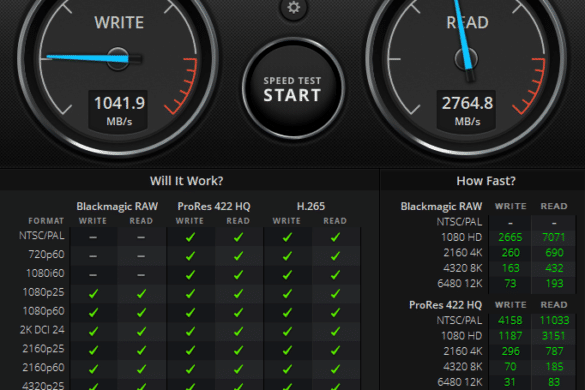Select the 2160p25 format row label
585x390 pixels.
tap(43, 349)
